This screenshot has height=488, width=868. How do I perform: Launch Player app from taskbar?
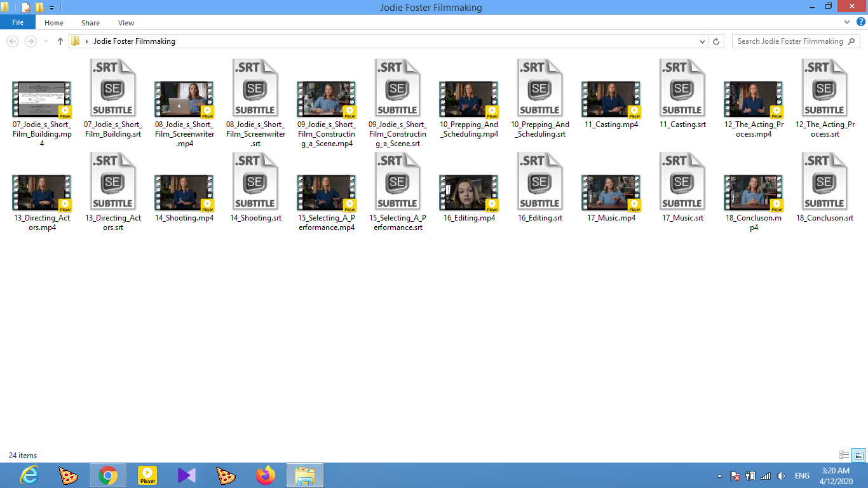point(147,475)
